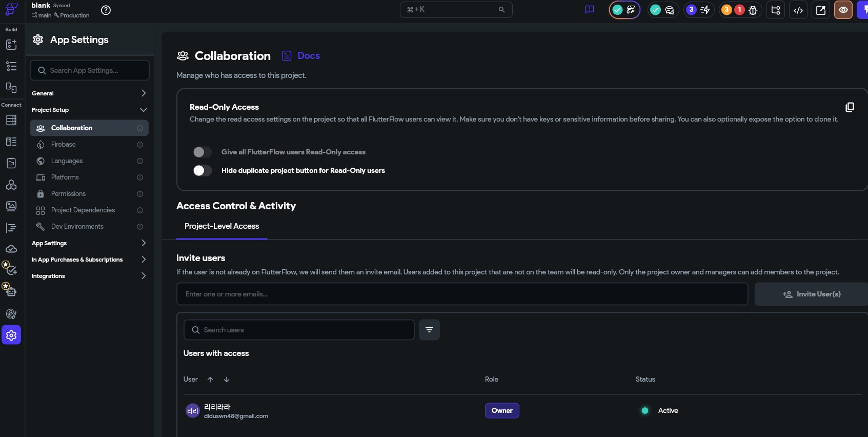868x437 pixels.
Task: Open the Database icon under Connect
Action: click(11, 120)
